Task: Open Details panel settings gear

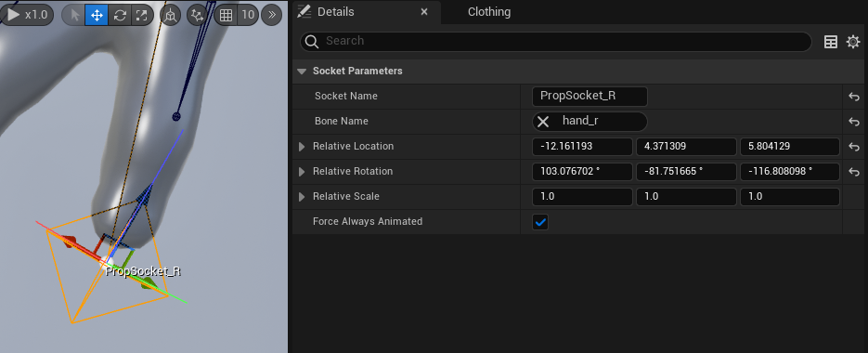Action: point(853,42)
